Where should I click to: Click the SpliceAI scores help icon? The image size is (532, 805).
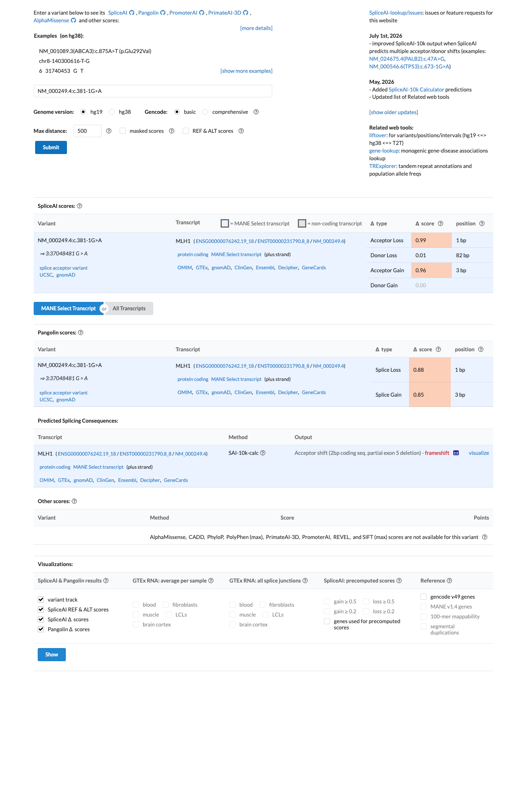pos(80,206)
